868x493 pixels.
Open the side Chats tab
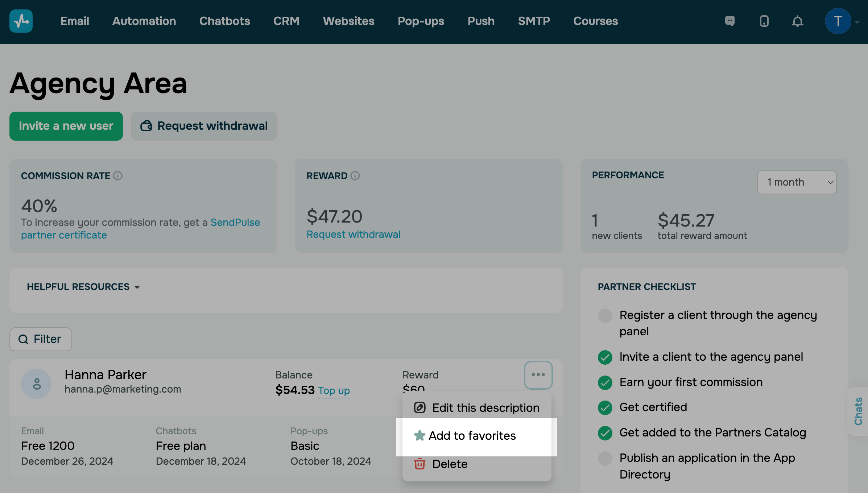858,411
